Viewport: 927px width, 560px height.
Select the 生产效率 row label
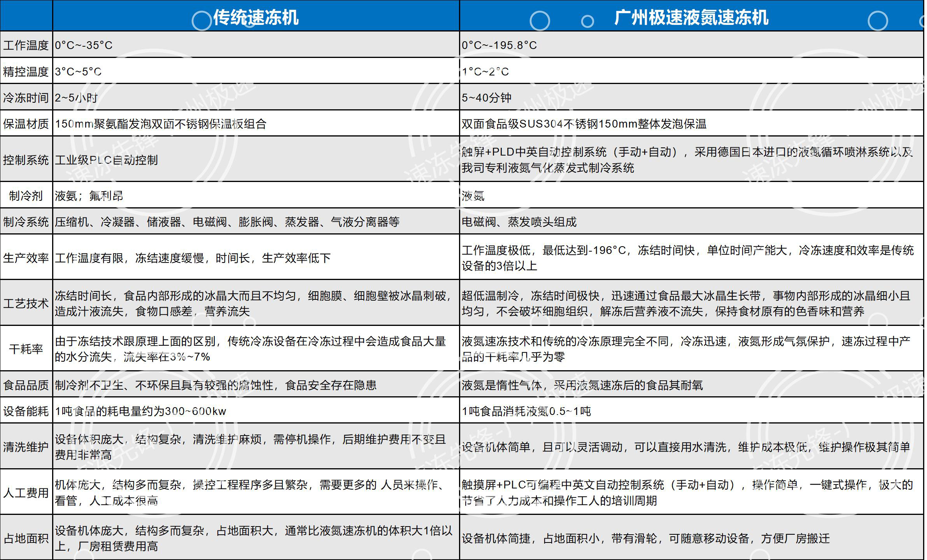[26, 257]
